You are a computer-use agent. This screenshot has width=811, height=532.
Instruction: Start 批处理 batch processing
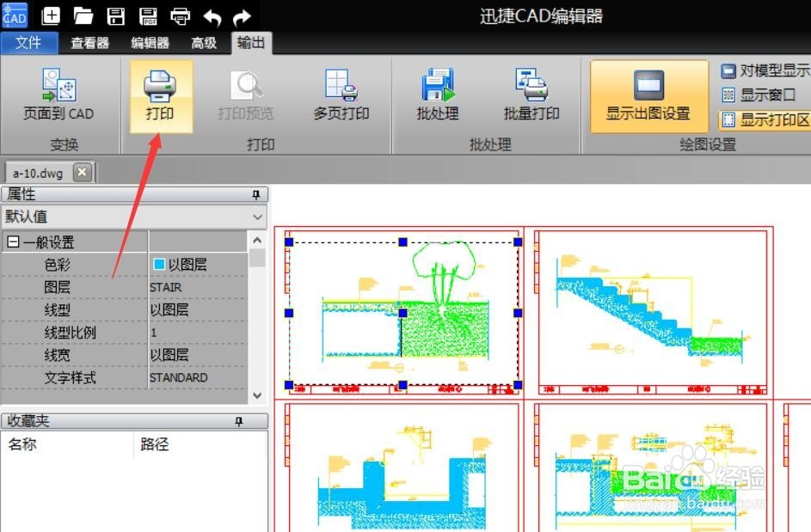(x=438, y=95)
